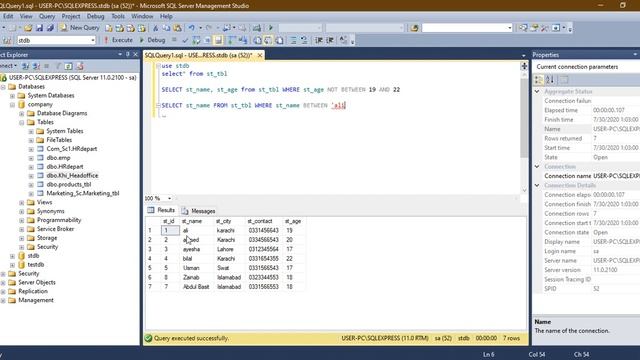Viewport: 640px width, 360px height.
Task: Click the Copy icon in the toolbar
Action: pyautogui.click(x=167, y=28)
